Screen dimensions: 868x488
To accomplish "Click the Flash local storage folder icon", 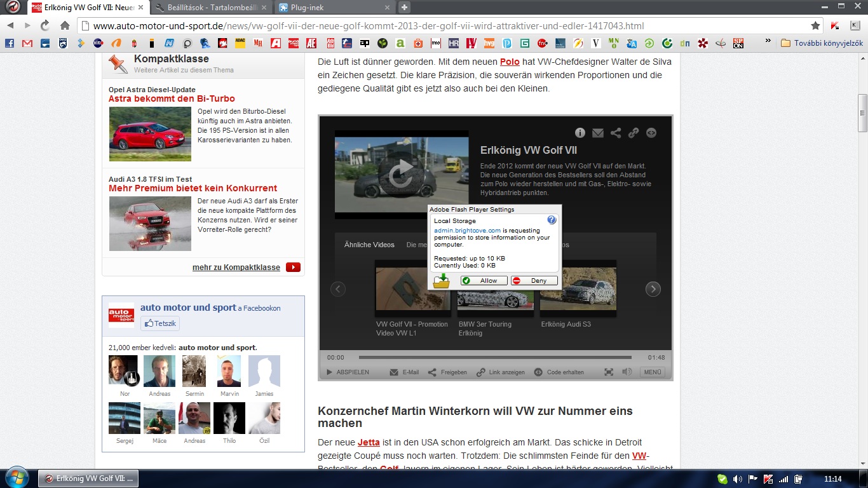I will pos(441,280).
